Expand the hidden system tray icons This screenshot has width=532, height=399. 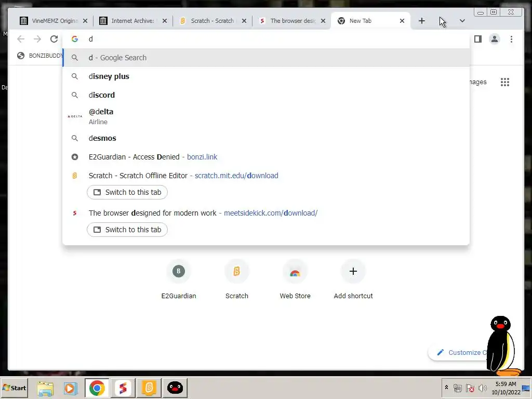pyautogui.click(x=446, y=388)
